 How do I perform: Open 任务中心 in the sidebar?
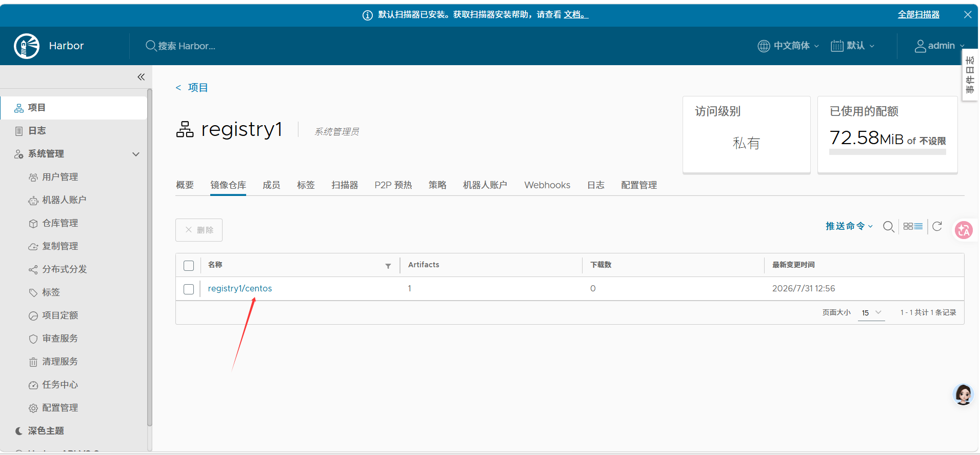click(60, 385)
